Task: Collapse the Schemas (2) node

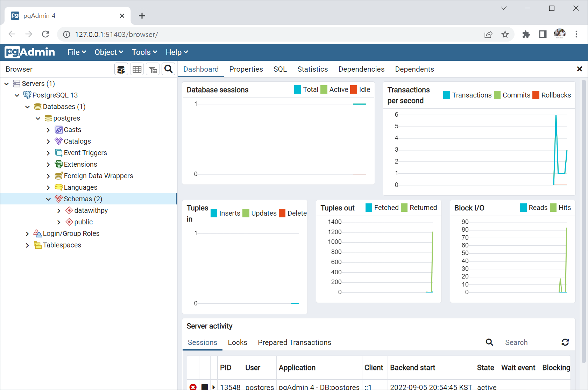Action: pyautogui.click(x=48, y=199)
